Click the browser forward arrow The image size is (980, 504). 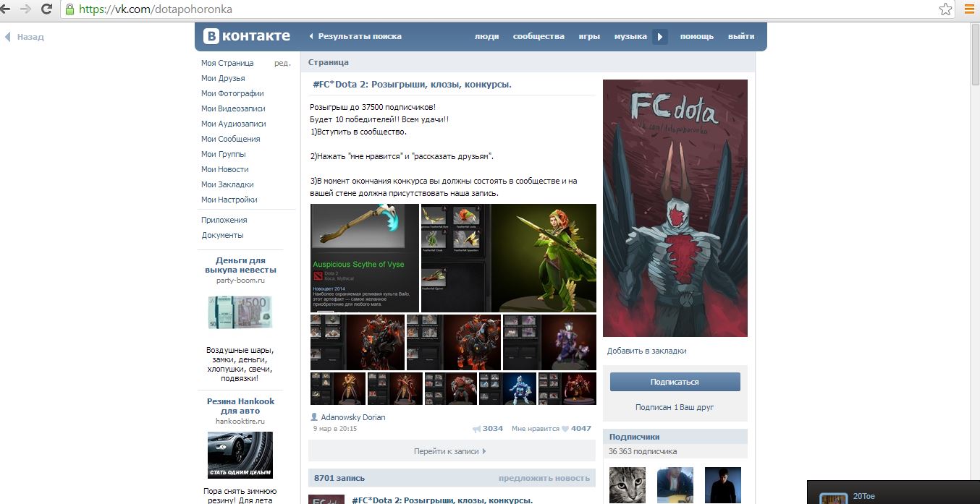click(25, 9)
